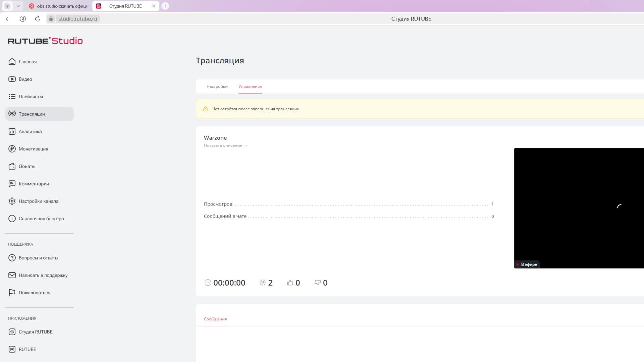Viewport: 644px width, 362px height.
Task: Open Справочник блогера link
Action: (x=41, y=219)
